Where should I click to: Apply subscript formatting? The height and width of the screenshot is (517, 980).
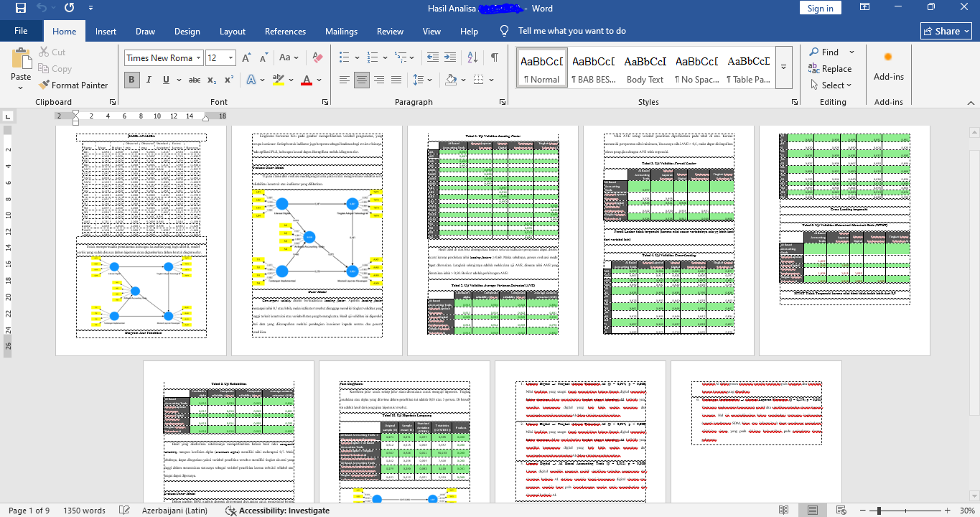tap(212, 80)
